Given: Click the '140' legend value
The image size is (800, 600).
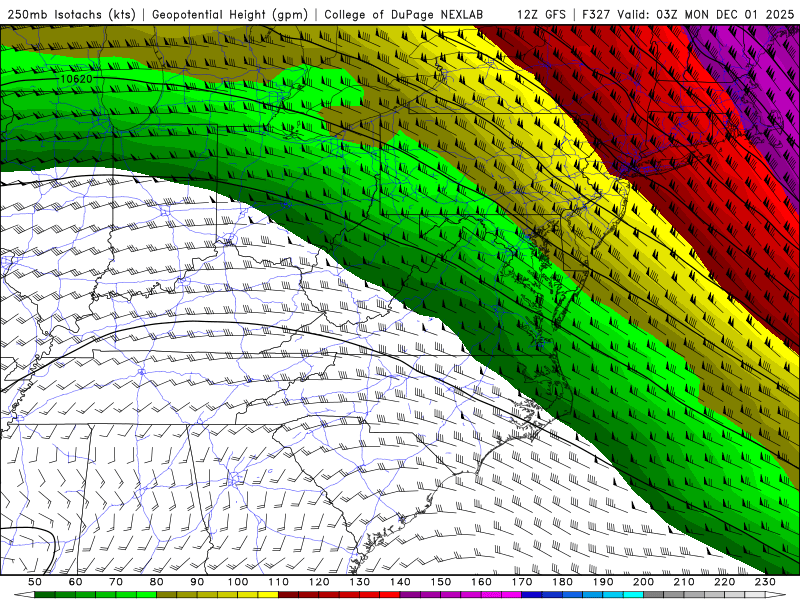Looking at the screenshot, I should [400, 582].
